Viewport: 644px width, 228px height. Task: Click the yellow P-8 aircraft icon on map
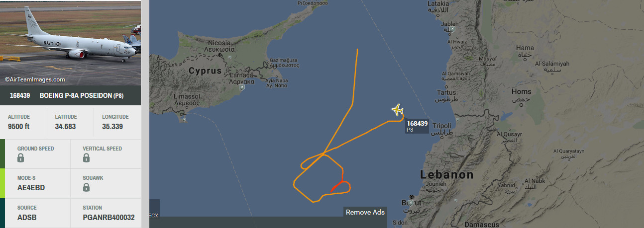pyautogui.click(x=397, y=110)
